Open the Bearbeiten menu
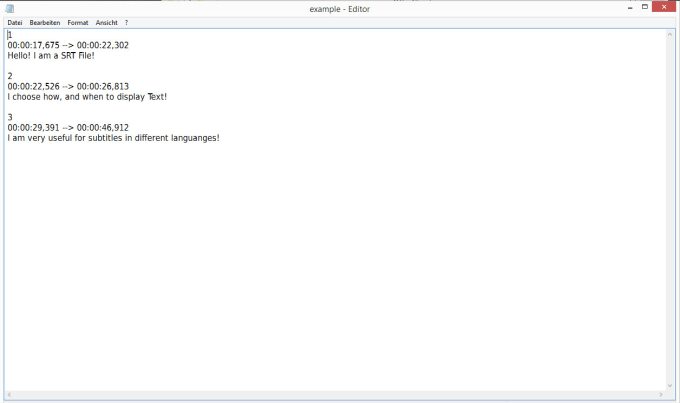This screenshot has width=680, height=403. click(45, 22)
